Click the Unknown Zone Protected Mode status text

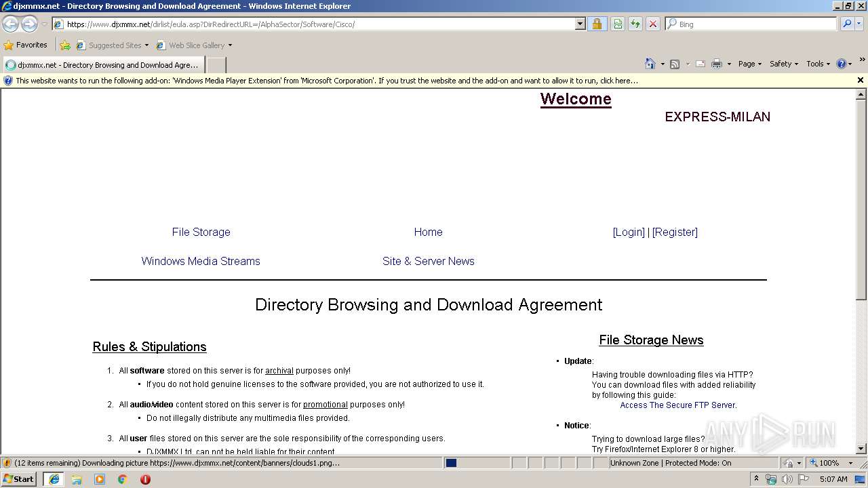pos(670,463)
